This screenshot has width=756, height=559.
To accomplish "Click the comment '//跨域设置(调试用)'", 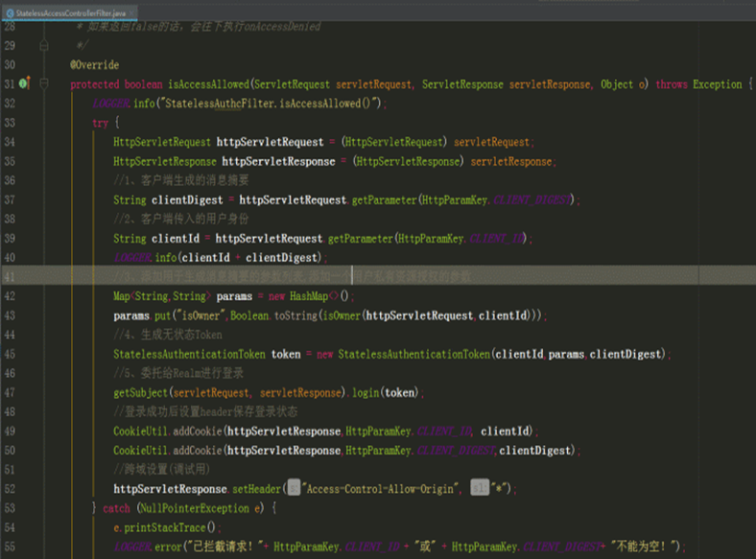I will pyautogui.click(x=161, y=470).
